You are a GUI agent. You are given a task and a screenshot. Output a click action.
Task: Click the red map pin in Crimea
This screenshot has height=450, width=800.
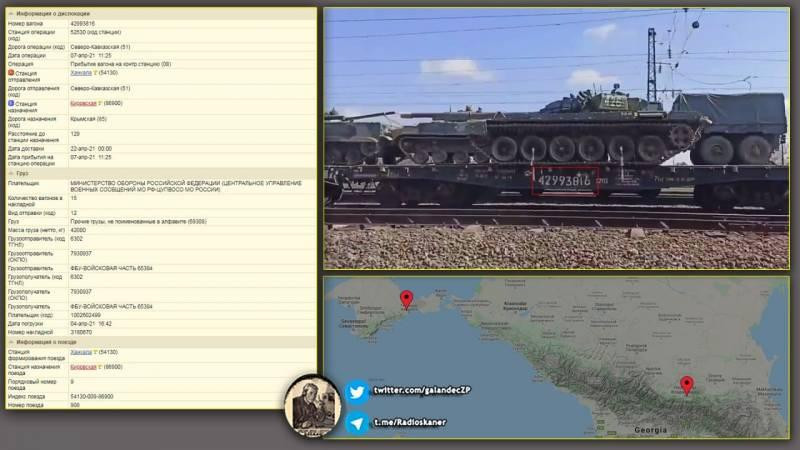coord(406,298)
